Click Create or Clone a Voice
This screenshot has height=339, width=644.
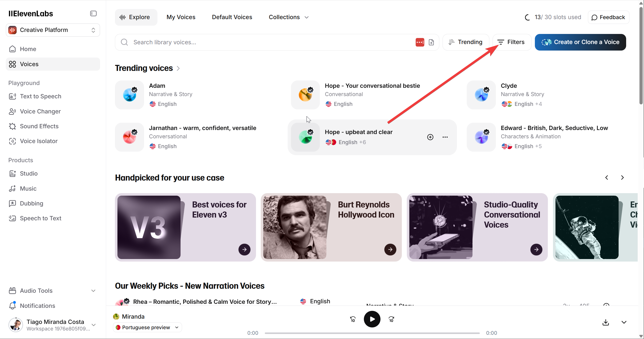580,42
